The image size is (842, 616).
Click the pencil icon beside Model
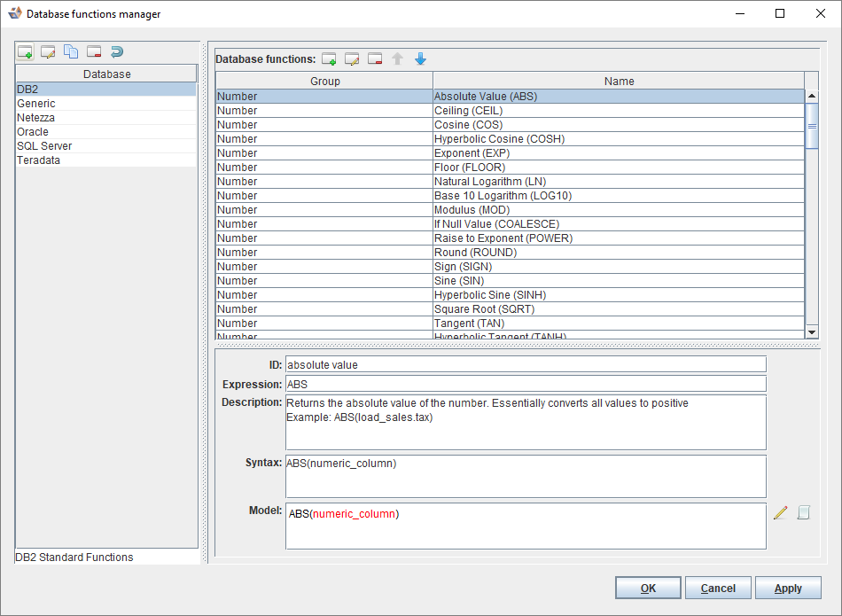pos(780,512)
